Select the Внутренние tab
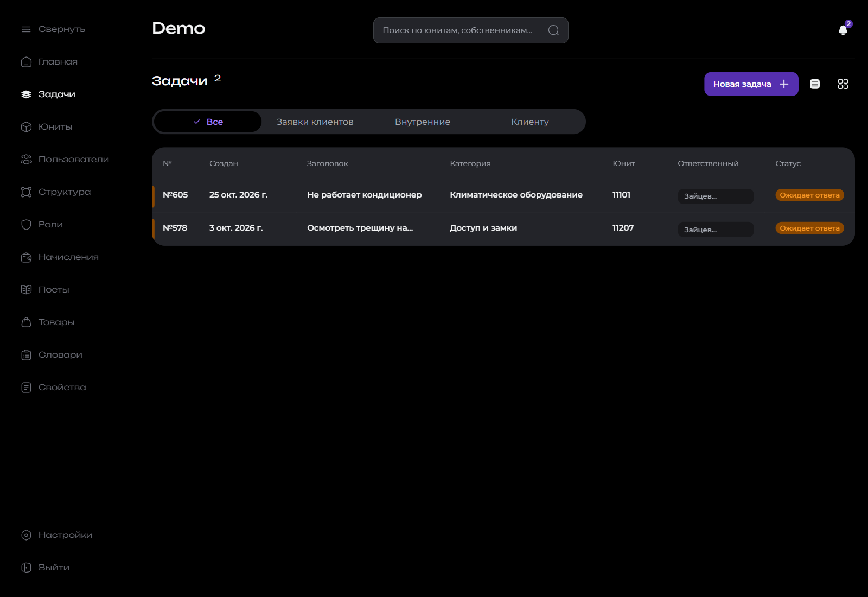This screenshot has width=868, height=597. (423, 122)
